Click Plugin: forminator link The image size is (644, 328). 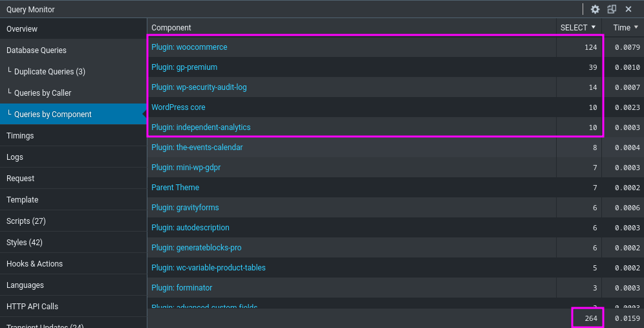[182, 288]
